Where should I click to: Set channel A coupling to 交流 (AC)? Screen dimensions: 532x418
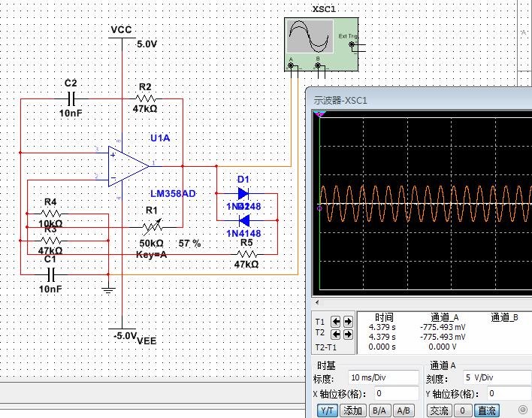point(439,410)
